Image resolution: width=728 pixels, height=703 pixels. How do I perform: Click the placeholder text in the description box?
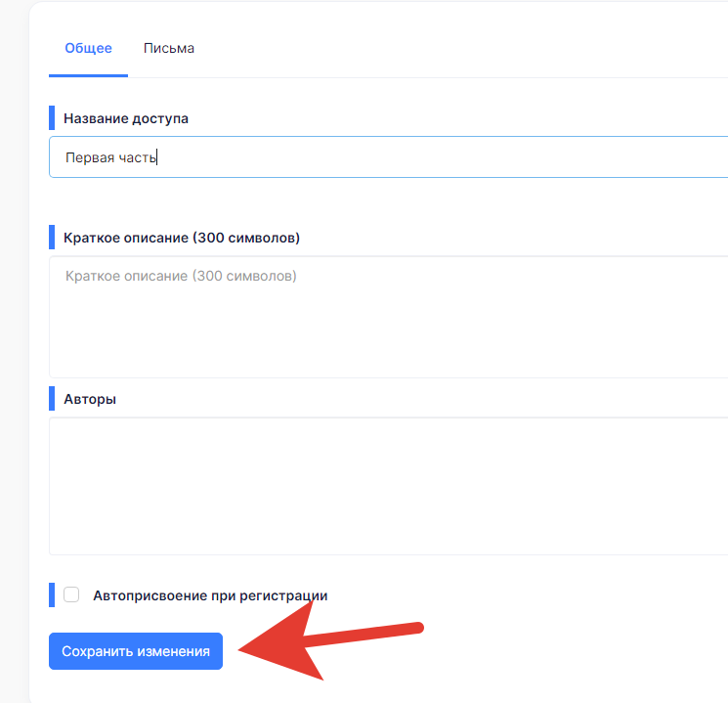tap(181, 276)
